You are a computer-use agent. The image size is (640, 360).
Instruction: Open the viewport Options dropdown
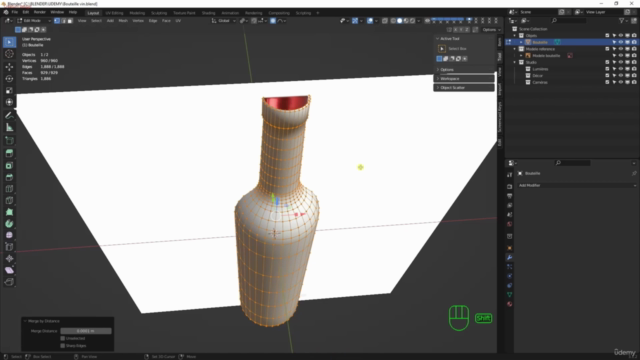click(491, 29)
